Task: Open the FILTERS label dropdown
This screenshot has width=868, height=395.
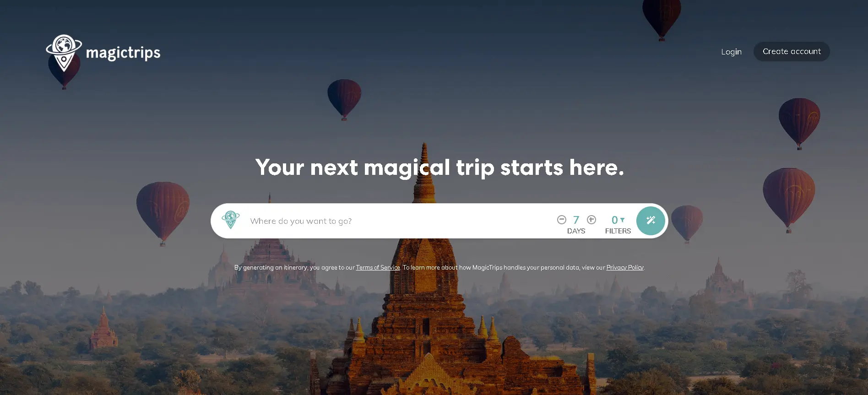Action: click(x=618, y=231)
